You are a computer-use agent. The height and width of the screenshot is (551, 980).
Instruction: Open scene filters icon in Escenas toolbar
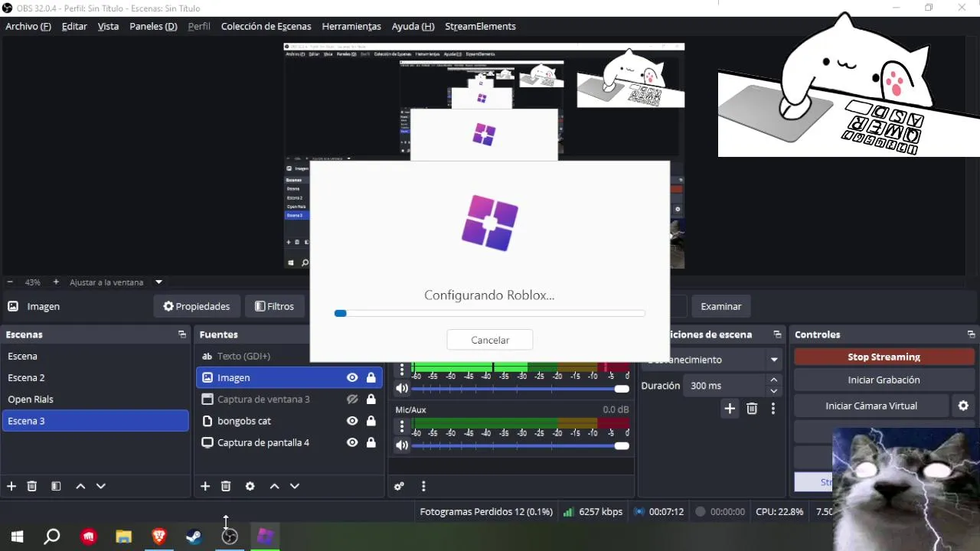(56, 486)
